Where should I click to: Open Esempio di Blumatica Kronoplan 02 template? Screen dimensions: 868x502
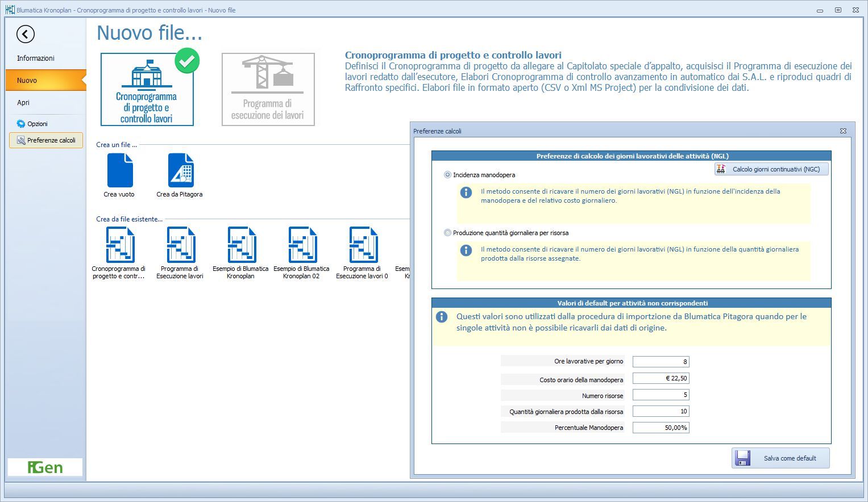[x=302, y=245]
